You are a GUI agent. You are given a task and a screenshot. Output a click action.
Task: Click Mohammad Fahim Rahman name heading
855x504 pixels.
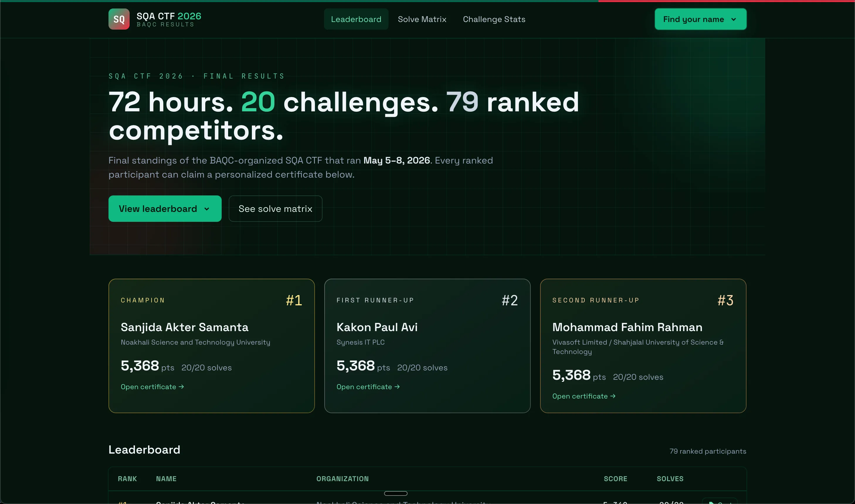tap(627, 327)
